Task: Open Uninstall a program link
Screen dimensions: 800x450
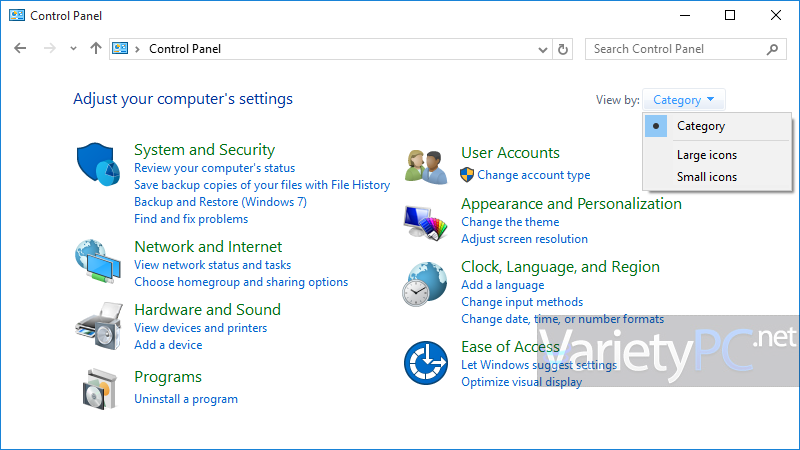Action: coord(186,399)
